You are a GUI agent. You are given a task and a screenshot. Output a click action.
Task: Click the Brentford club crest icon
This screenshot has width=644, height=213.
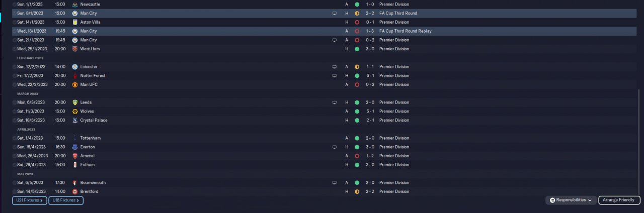74,191
